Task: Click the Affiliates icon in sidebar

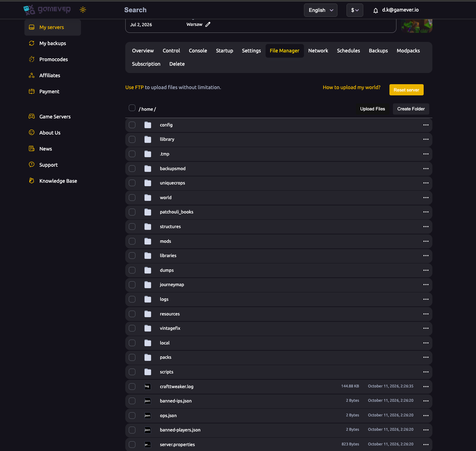Action: pos(32,75)
